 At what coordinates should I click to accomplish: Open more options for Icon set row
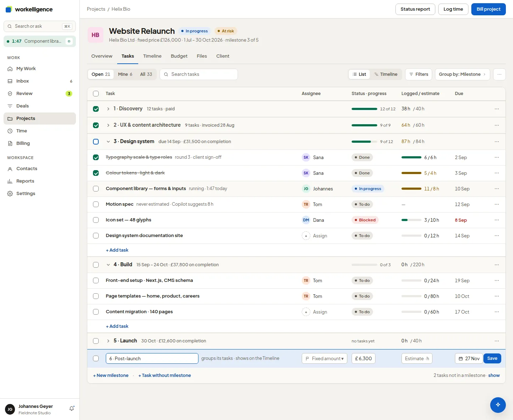497,220
